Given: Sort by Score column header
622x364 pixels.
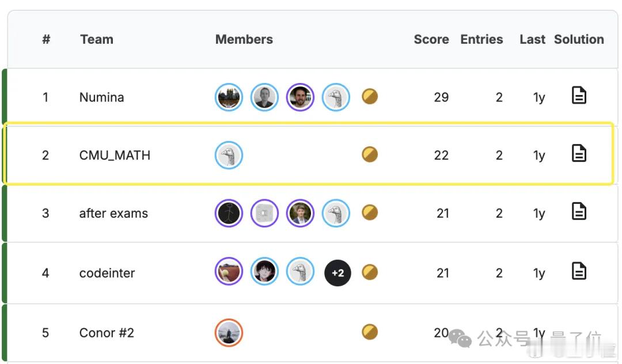Looking at the screenshot, I should pyautogui.click(x=431, y=39).
